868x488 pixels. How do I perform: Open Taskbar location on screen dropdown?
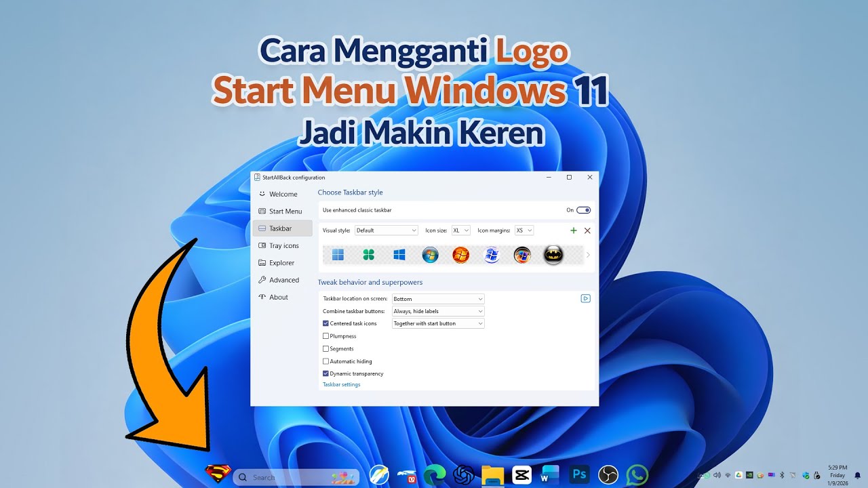pyautogui.click(x=438, y=299)
